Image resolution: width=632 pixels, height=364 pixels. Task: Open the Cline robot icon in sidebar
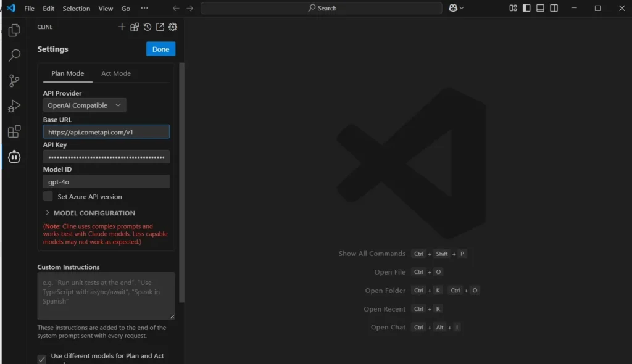(x=14, y=157)
